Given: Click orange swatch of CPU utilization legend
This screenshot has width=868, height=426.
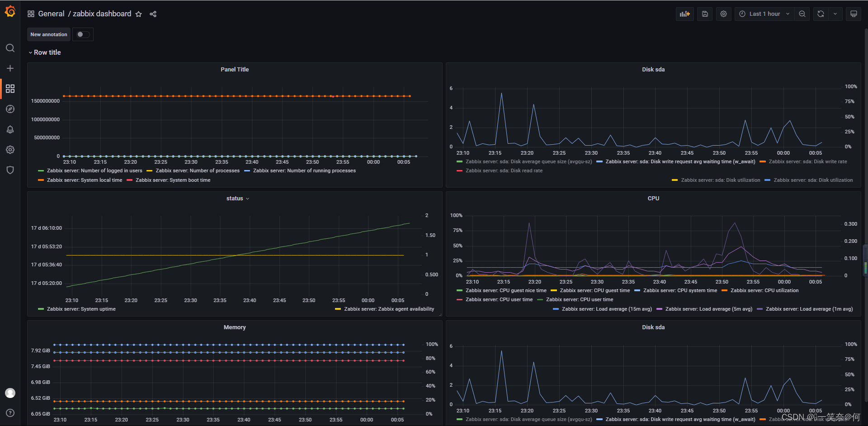Looking at the screenshot, I should (725, 291).
